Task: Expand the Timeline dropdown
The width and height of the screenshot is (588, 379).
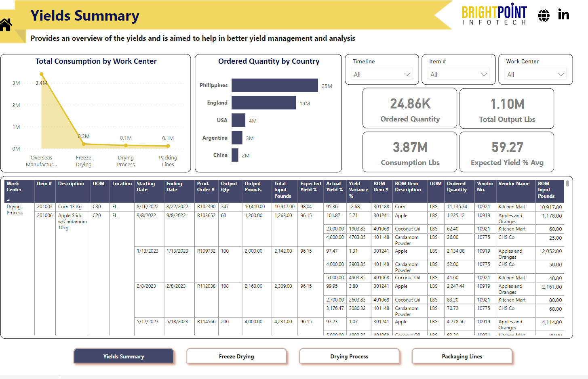Action: point(381,74)
